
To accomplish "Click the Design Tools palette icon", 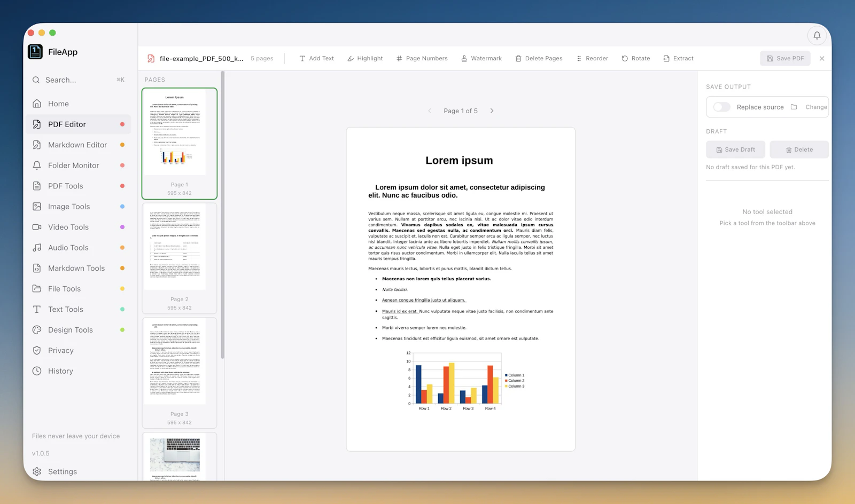I will (37, 330).
